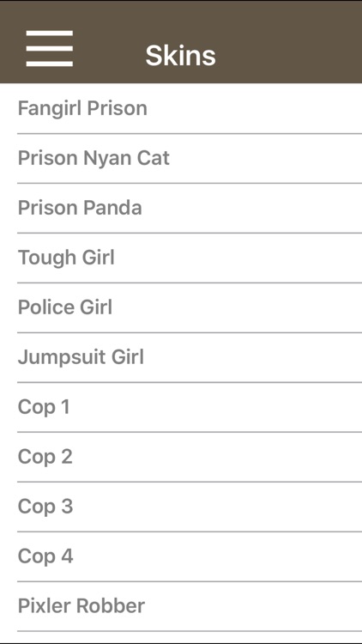
Task: Click empty area right of Cop 4
Action: click(218, 556)
